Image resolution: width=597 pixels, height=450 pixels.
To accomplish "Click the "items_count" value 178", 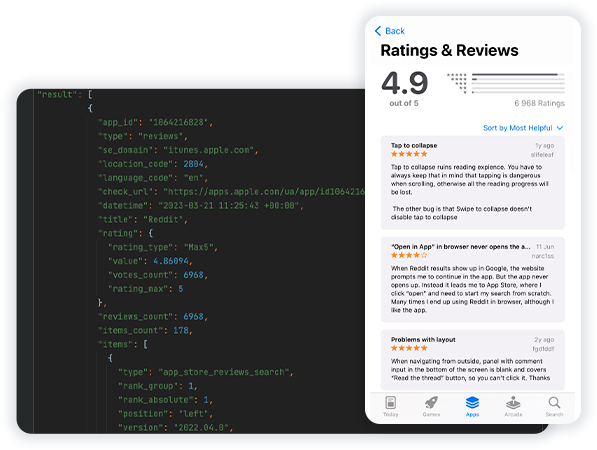I will click(181, 330).
